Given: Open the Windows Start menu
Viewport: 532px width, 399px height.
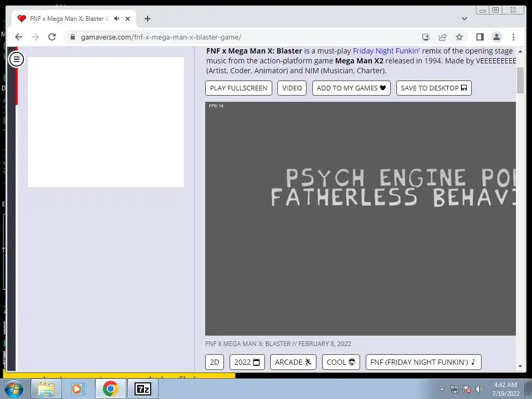Looking at the screenshot, I should pyautogui.click(x=14, y=389).
